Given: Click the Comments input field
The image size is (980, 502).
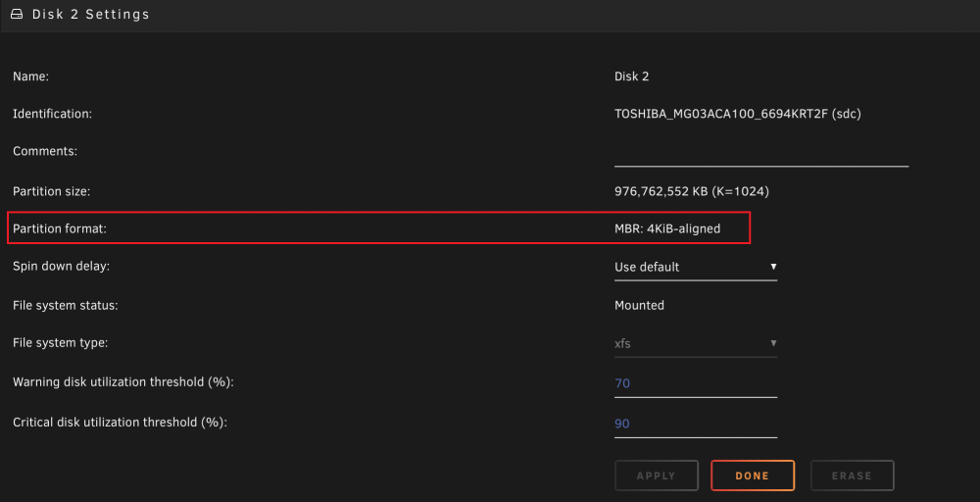Looking at the screenshot, I should pyautogui.click(x=761, y=154).
